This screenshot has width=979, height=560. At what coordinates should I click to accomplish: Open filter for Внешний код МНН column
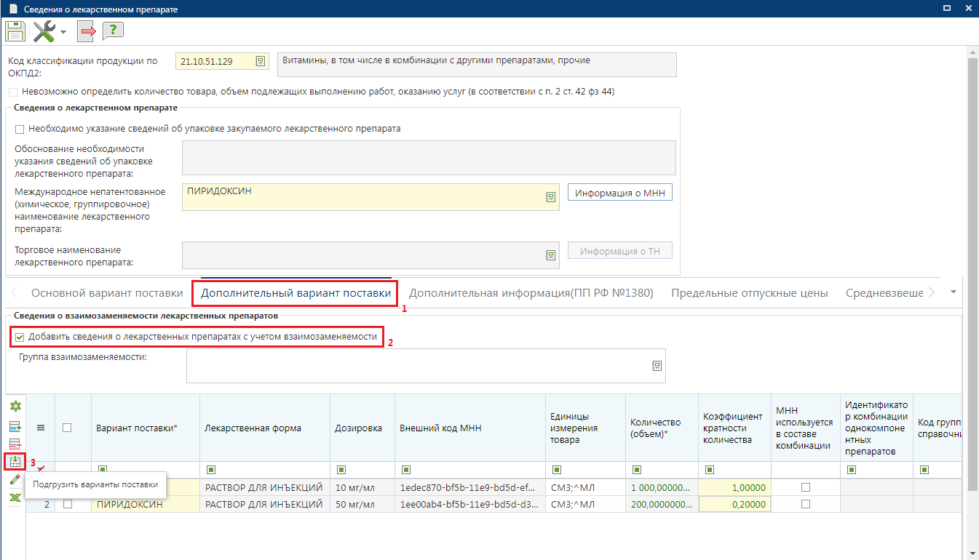click(405, 470)
